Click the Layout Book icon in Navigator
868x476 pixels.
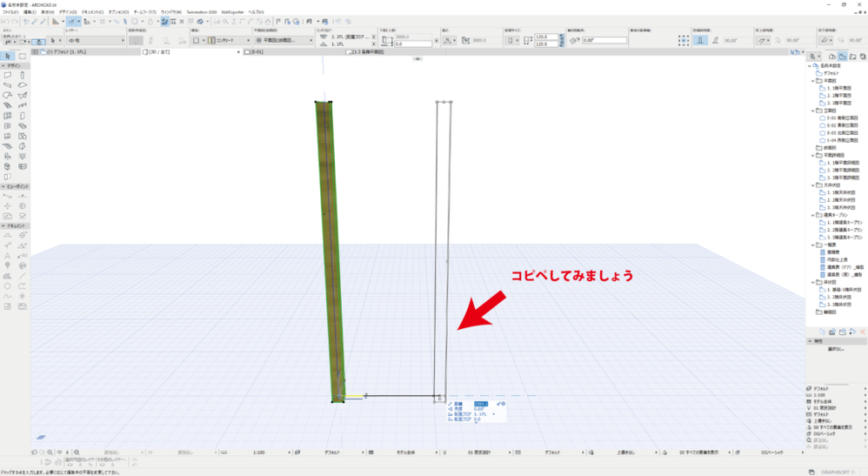tap(852, 57)
